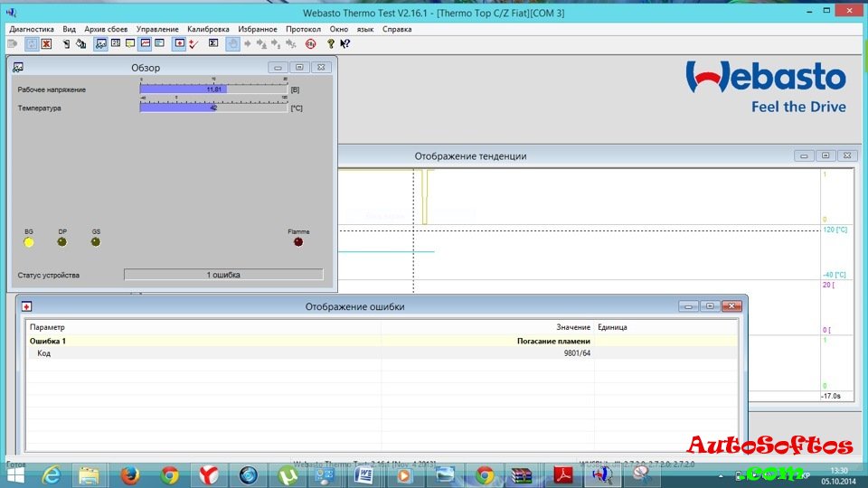Screen dimensions: 868x488
Task: Open the Калибровка menu
Action: click(x=208, y=29)
